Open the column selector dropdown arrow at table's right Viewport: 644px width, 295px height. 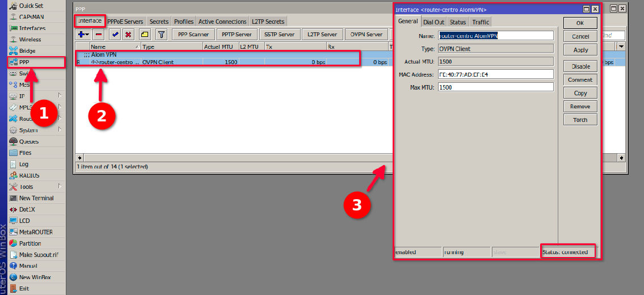[621, 47]
